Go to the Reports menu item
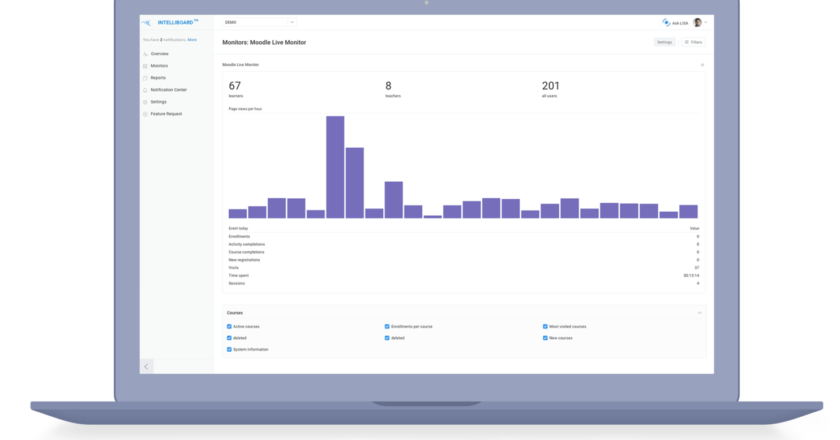The width and height of the screenshot is (840, 440). pos(158,78)
